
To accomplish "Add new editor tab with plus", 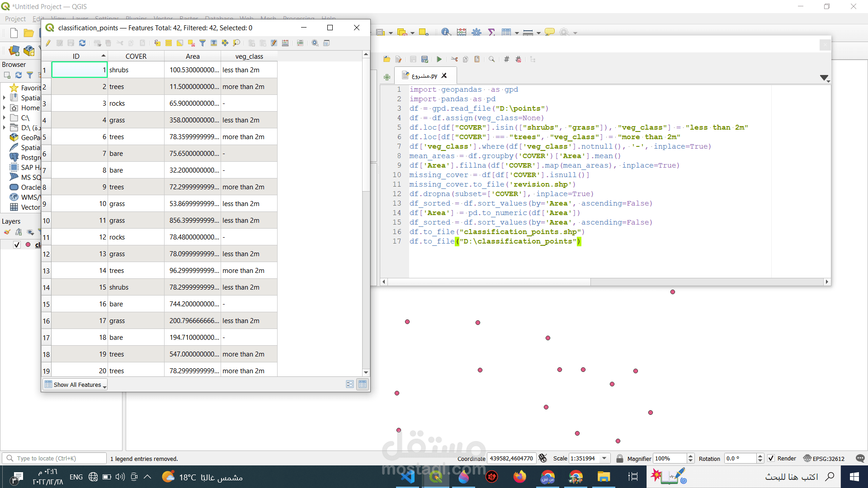I will click(387, 77).
